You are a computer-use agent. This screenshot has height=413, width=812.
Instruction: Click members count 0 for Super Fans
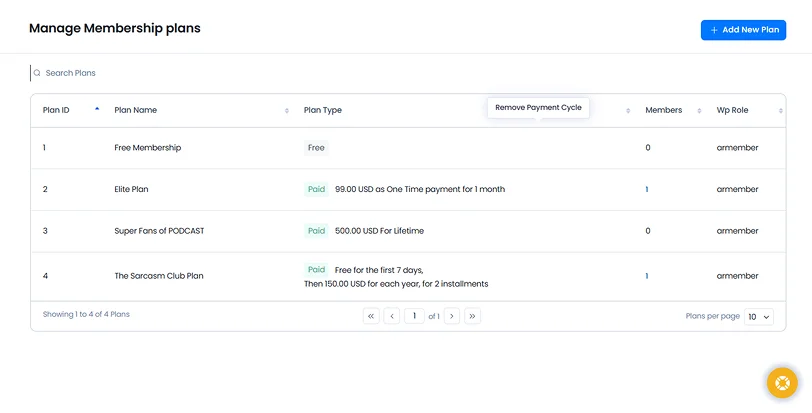(x=648, y=231)
